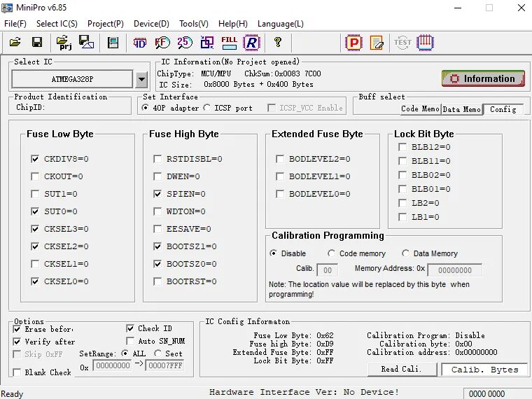Enable the Auto SN_NUM checkbox
The height and width of the screenshot is (399, 532).
[130, 341]
